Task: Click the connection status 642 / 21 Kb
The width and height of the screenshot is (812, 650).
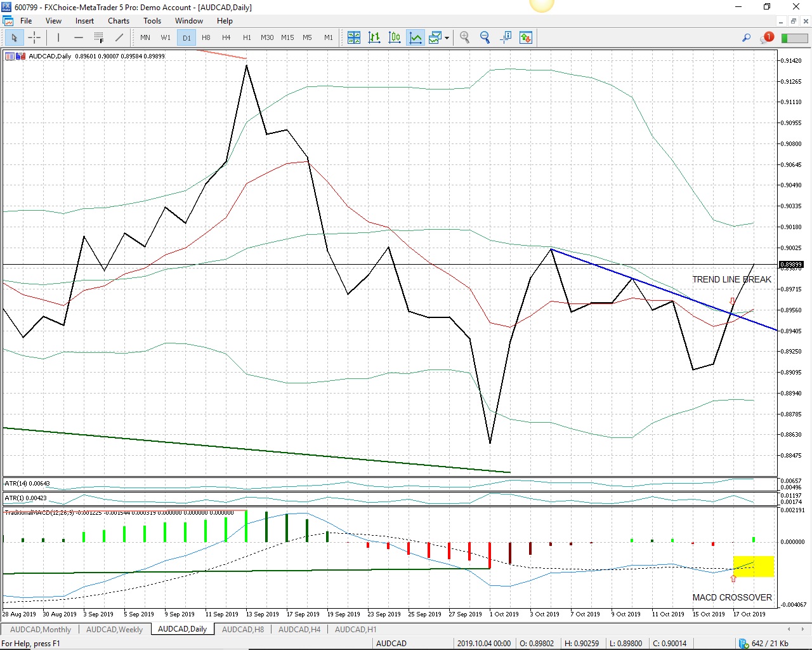Action: coord(763,644)
